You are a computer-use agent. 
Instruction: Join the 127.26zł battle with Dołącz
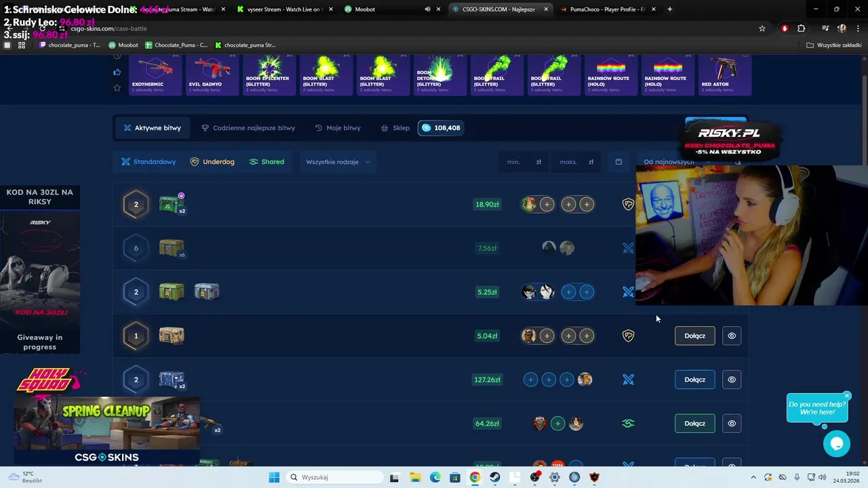click(x=694, y=380)
